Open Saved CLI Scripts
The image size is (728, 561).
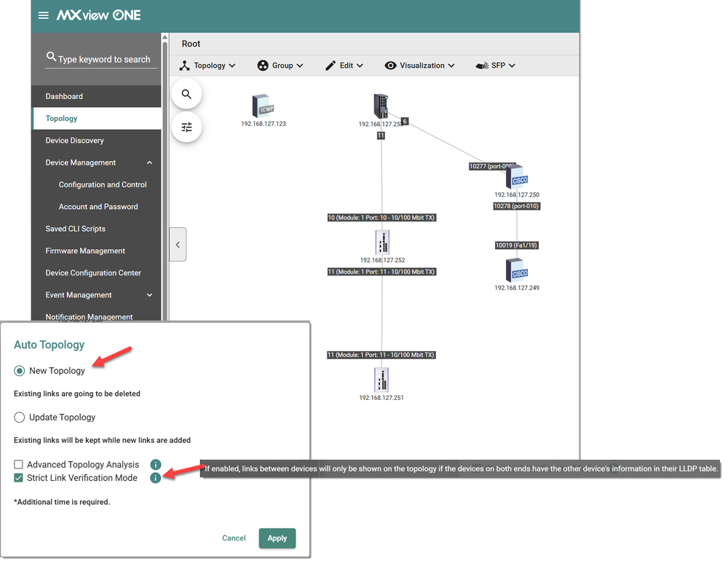pos(97,229)
